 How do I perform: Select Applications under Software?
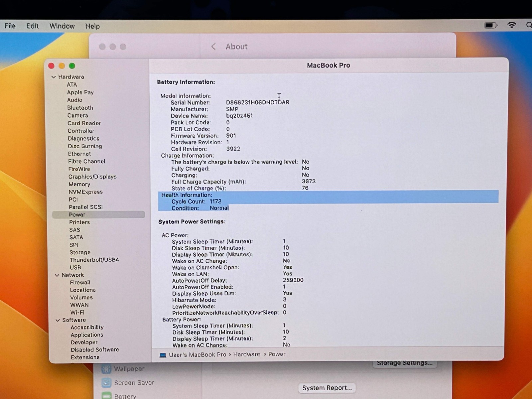pyautogui.click(x=87, y=335)
